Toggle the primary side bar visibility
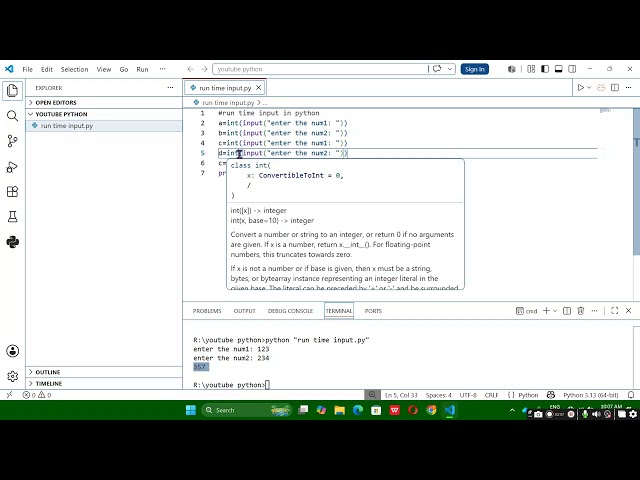The image size is (640, 480). [x=545, y=69]
